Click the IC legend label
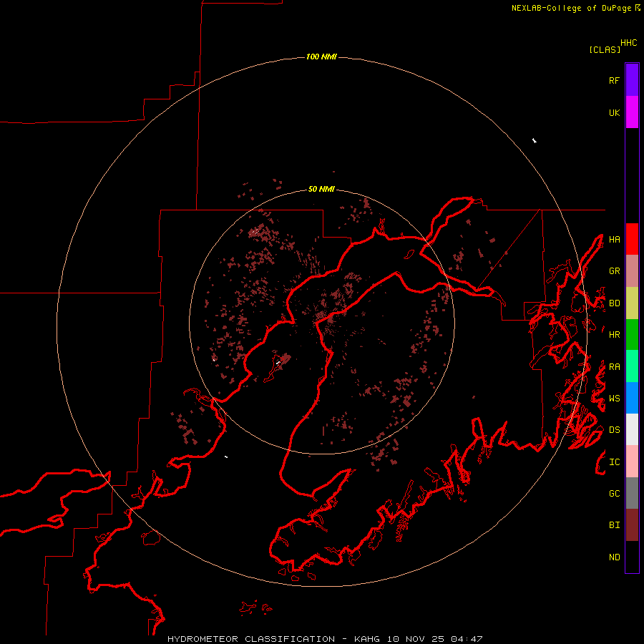644x644 pixels. [x=614, y=462]
